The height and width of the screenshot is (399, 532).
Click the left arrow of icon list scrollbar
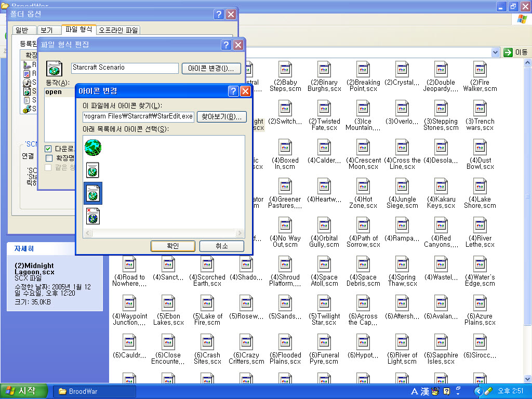point(88,233)
